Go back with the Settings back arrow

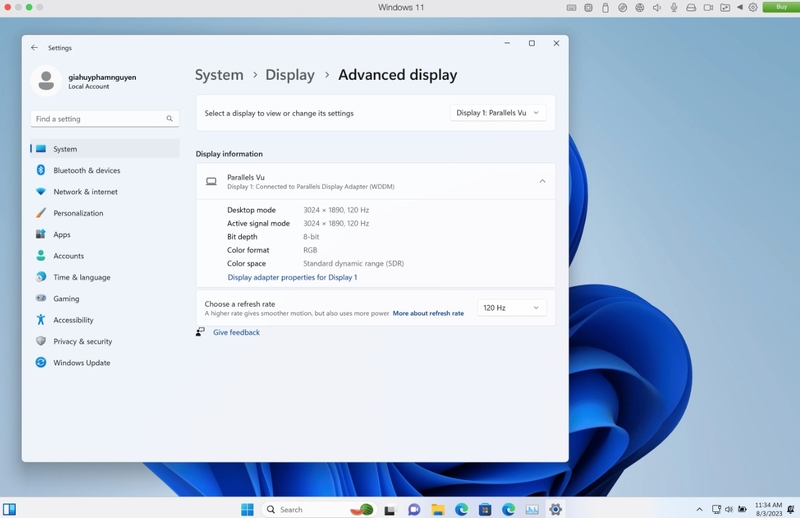coord(34,47)
